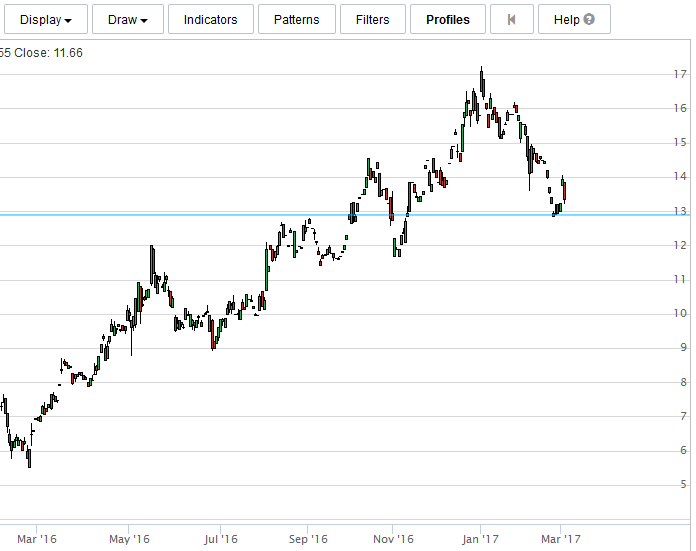Click the Close: 11.66 readout text
Image resolution: width=696 pixels, height=551 pixels.
click(48, 53)
